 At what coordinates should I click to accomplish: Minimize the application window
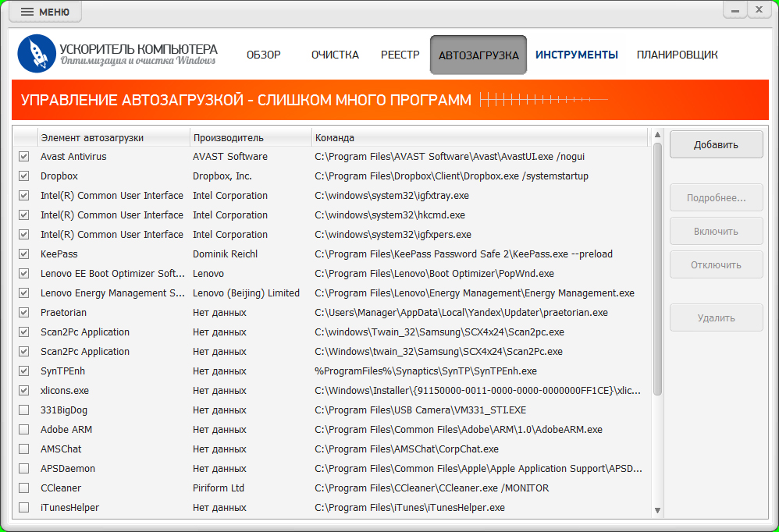point(735,10)
